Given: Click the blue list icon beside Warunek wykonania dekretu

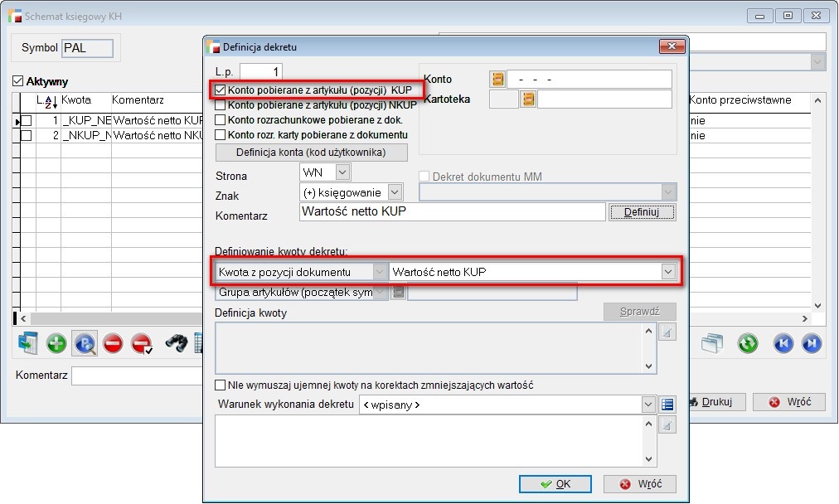Looking at the screenshot, I should [668, 405].
